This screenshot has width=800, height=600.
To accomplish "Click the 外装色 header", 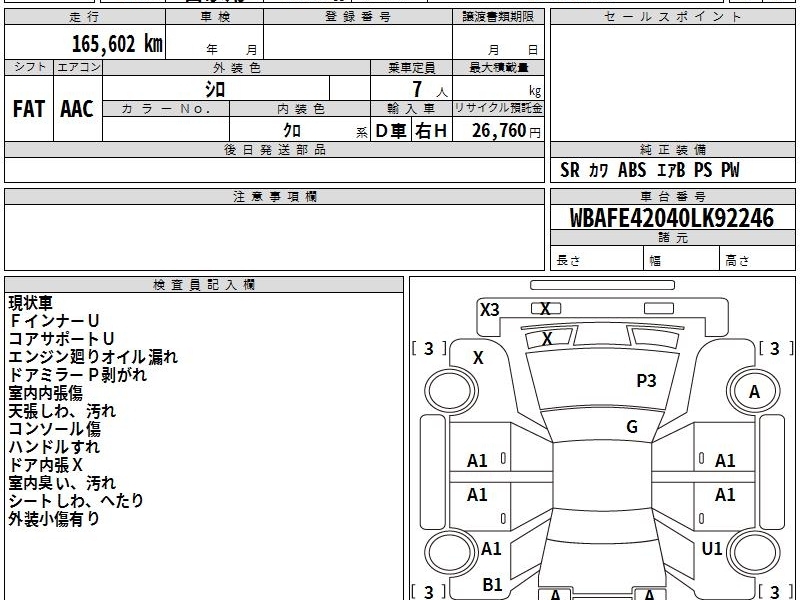I will click(237, 67).
